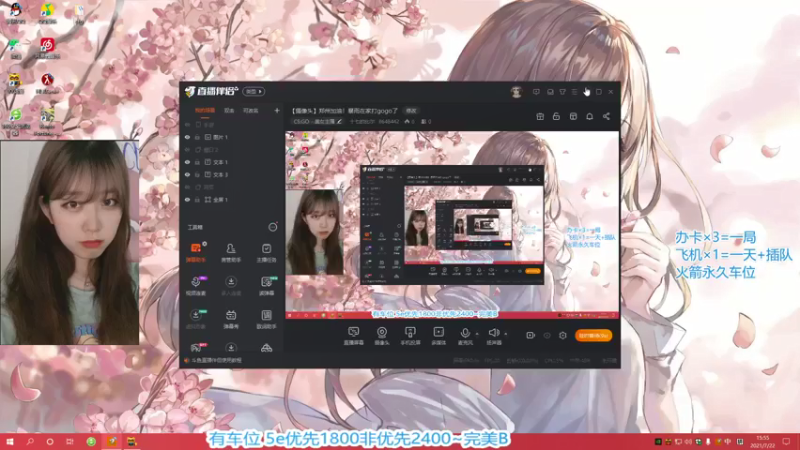Click the notification bell icon above the preview
This screenshot has height=450, width=800.
click(x=589, y=116)
